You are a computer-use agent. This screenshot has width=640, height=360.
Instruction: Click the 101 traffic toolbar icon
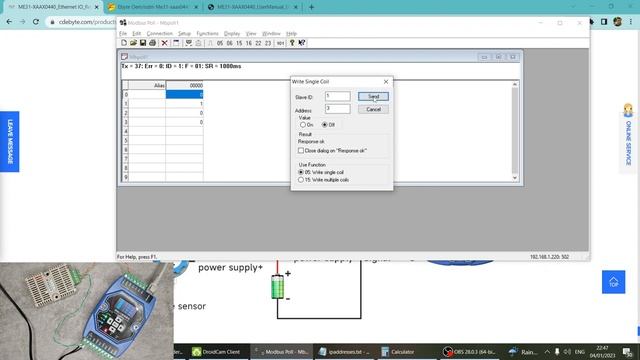(280, 43)
